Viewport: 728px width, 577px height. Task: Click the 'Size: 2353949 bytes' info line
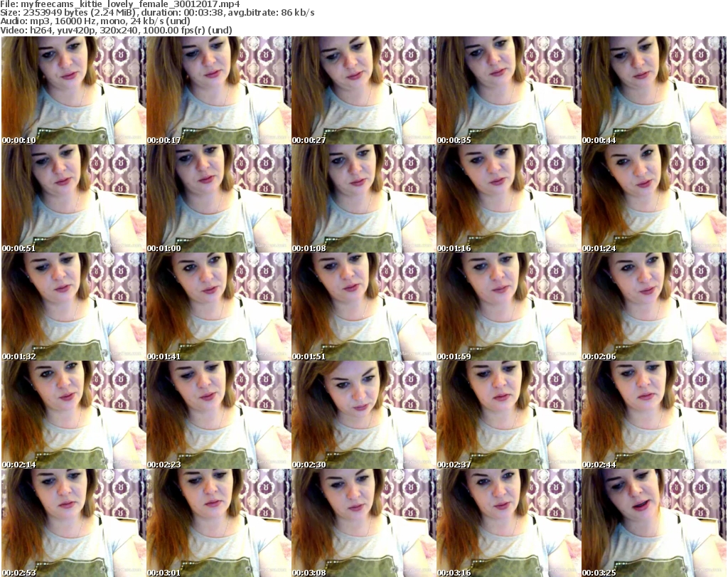(x=157, y=13)
